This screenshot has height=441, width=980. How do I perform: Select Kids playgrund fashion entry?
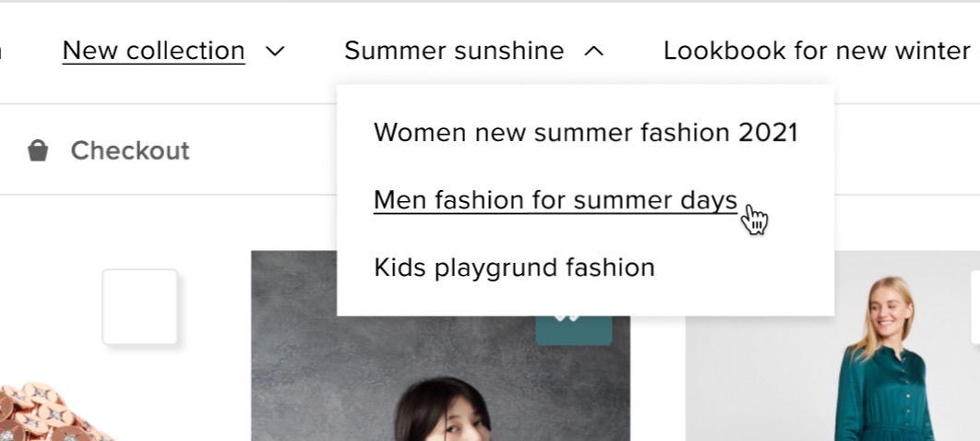pyautogui.click(x=514, y=268)
